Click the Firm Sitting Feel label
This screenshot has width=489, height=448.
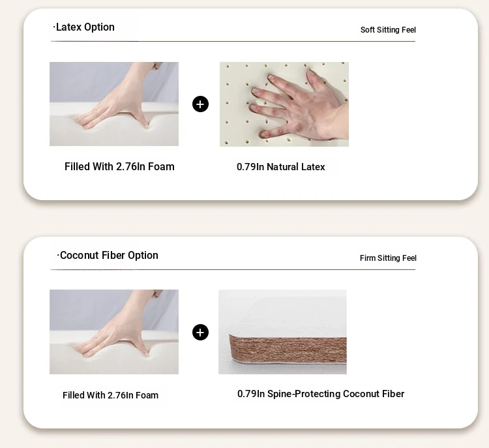pos(388,258)
